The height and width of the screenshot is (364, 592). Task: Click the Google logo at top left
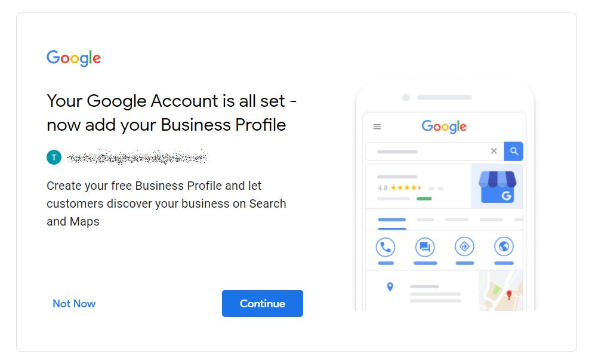(73, 58)
